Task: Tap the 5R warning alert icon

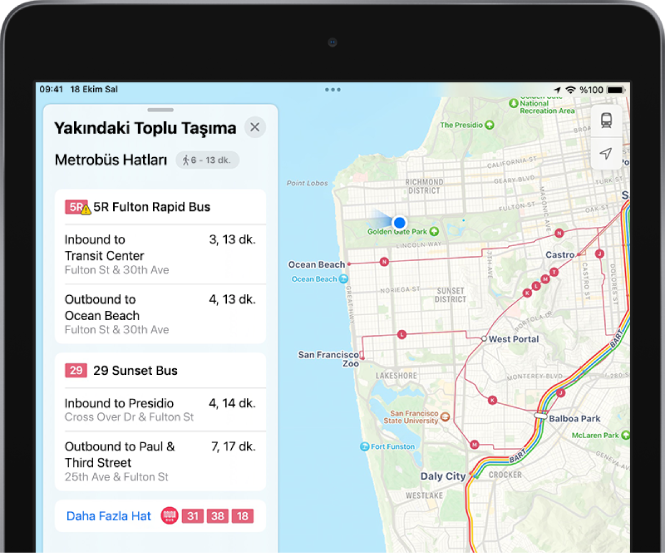Action: 86,209
